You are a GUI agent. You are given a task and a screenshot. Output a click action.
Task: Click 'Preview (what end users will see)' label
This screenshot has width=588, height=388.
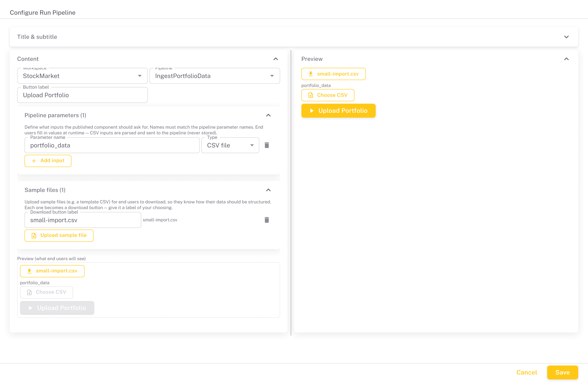51,259
